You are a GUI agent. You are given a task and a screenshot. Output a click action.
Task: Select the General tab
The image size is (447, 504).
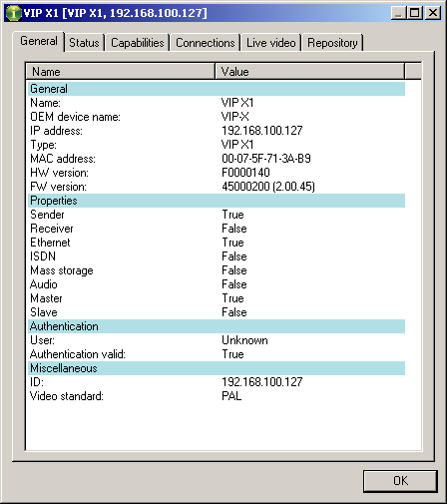[39, 41]
